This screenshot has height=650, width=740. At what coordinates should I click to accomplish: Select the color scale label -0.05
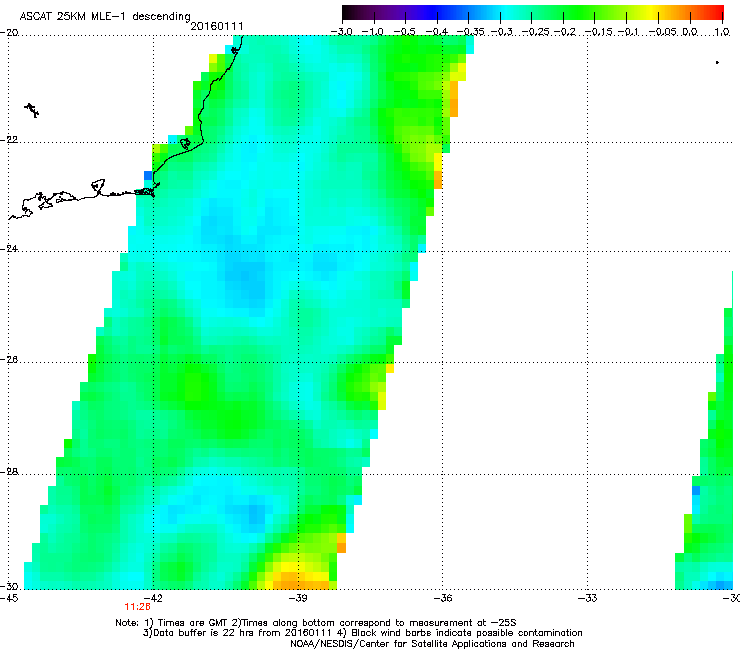click(663, 32)
